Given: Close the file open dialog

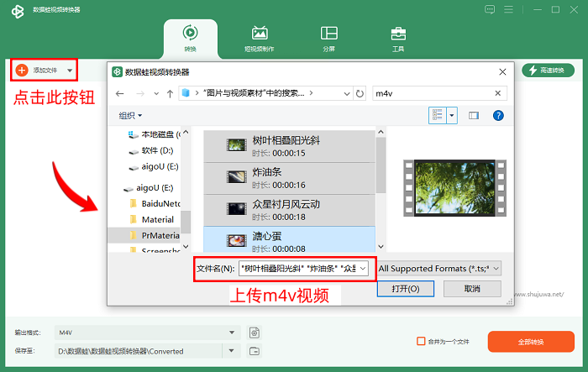Looking at the screenshot, I should [502, 72].
